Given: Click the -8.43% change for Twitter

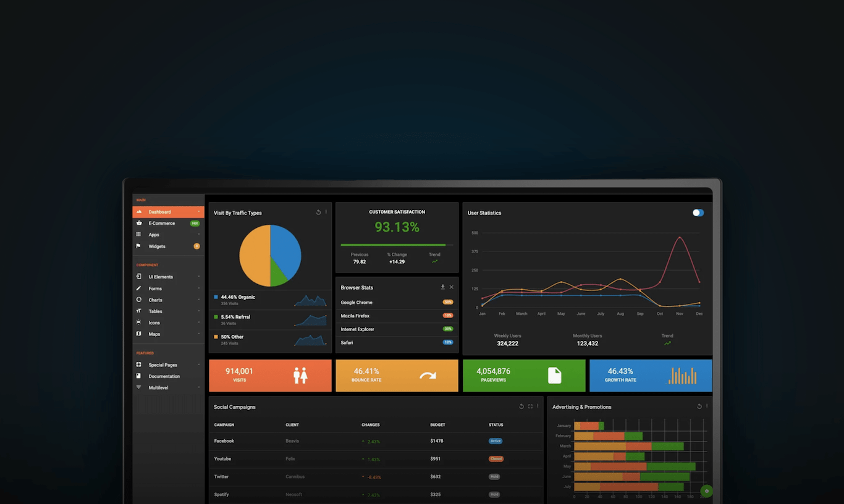Looking at the screenshot, I should tap(374, 477).
